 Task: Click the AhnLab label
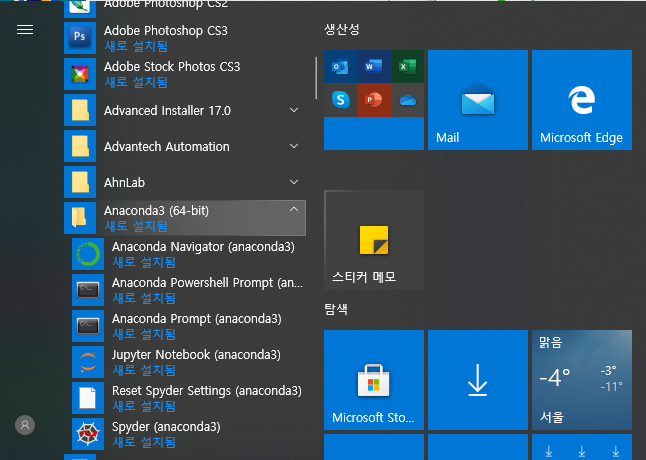[x=124, y=182]
